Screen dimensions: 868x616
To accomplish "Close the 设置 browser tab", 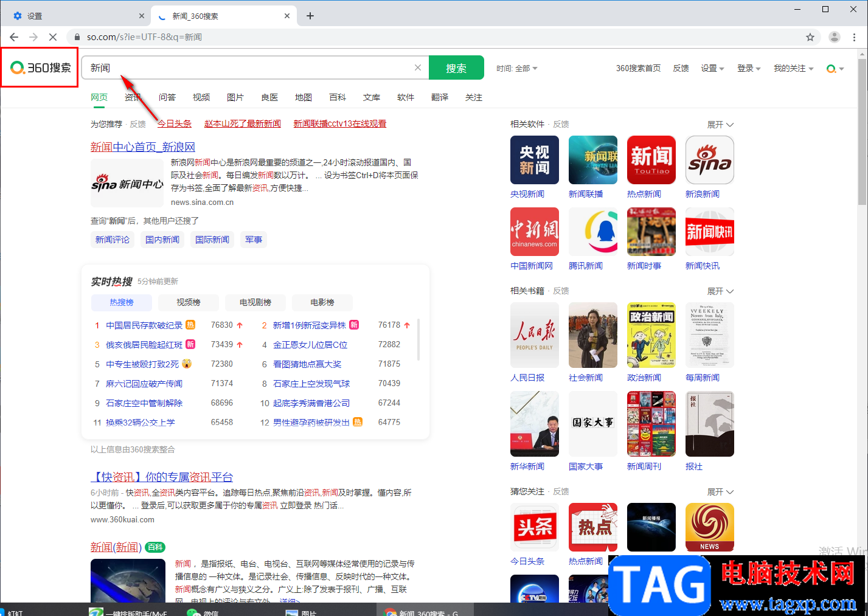I will pyautogui.click(x=142, y=16).
